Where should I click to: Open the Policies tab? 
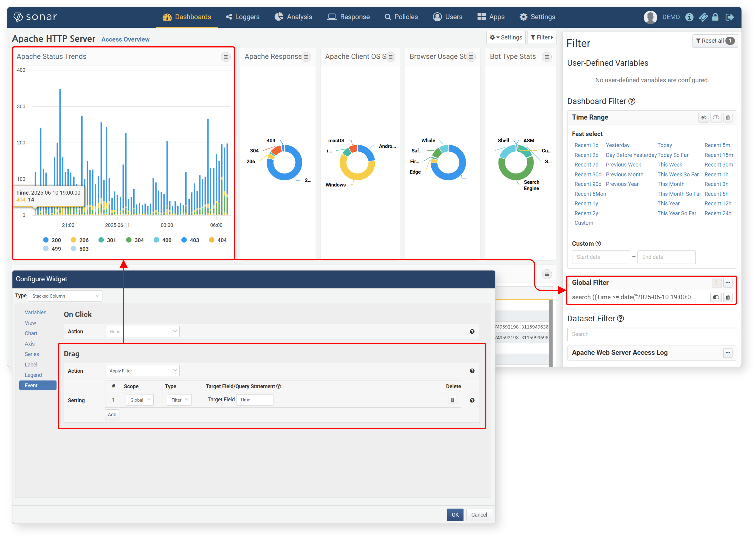(401, 17)
